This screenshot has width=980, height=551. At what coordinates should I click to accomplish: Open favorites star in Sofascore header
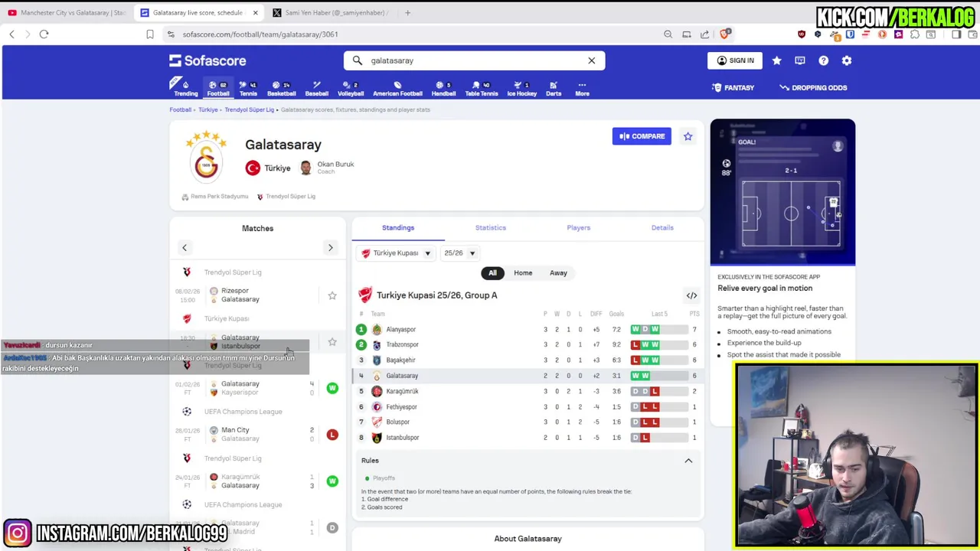(776, 60)
